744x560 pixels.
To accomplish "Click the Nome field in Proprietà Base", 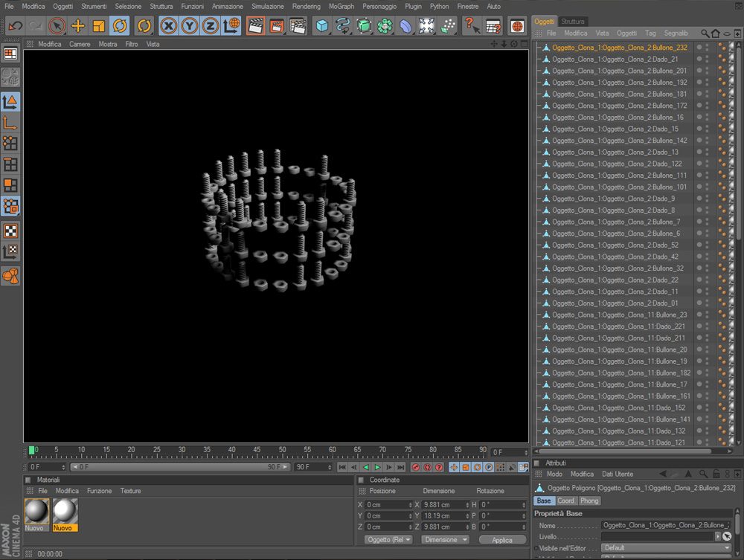I will pos(665,525).
